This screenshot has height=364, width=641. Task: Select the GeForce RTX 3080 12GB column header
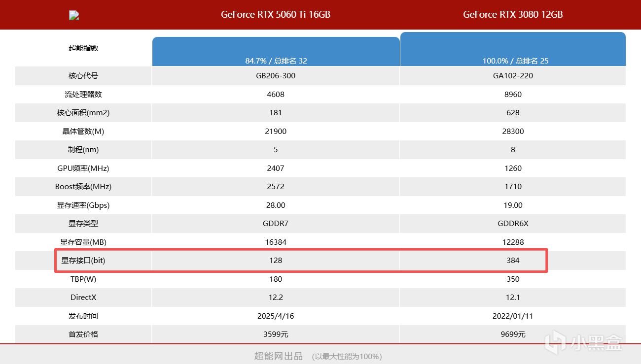(x=513, y=15)
